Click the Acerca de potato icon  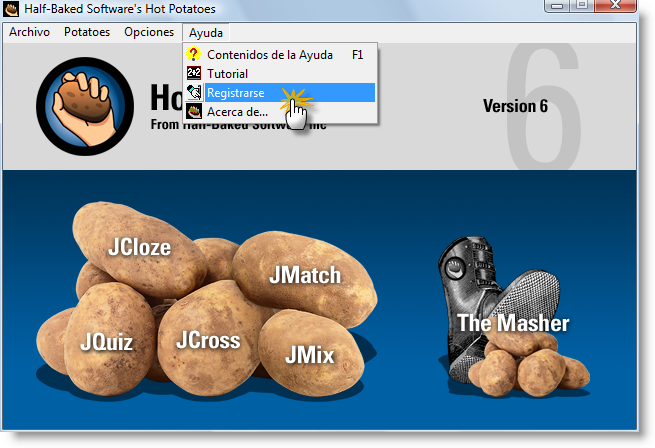tap(194, 112)
